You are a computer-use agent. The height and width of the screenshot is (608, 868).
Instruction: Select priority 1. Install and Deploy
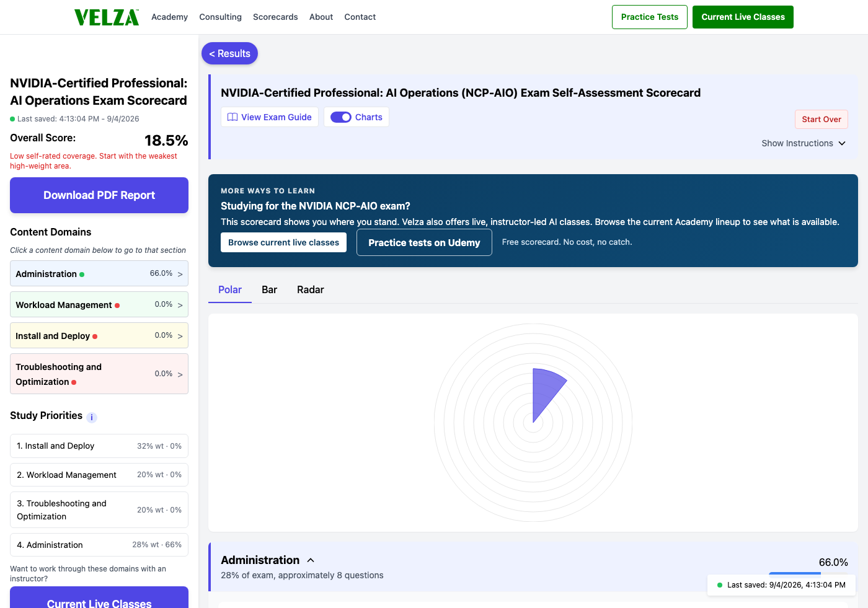(x=99, y=446)
